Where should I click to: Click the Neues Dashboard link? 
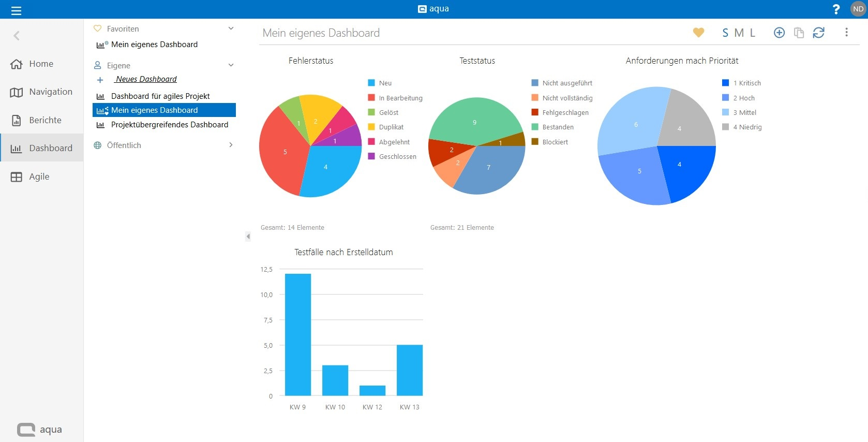coord(146,79)
